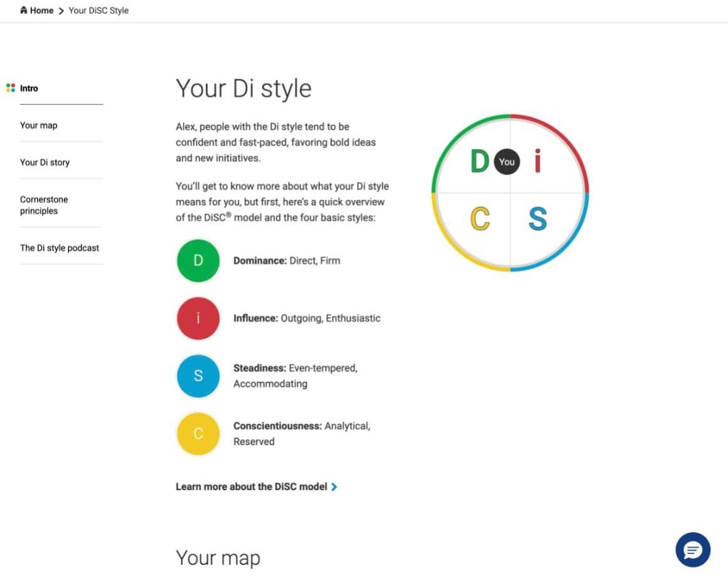Click 'Learn more about the DiSC model' link
The width and height of the screenshot is (728, 583).
(251, 486)
